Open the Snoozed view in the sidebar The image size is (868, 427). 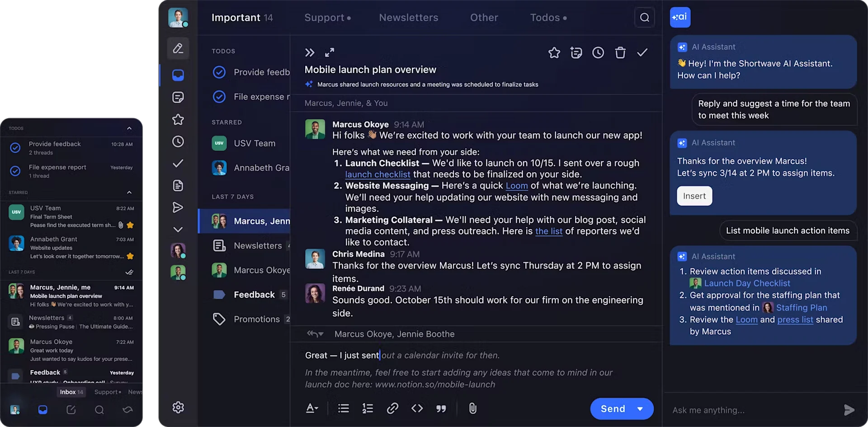[178, 141]
